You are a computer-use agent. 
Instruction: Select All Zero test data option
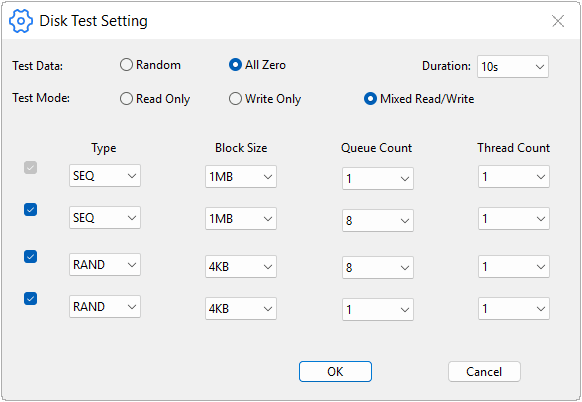coord(257,65)
